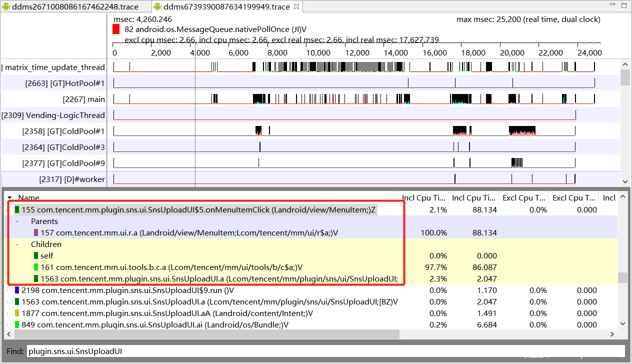Sort by the first Incl Cpu Time column header
Viewport: 632px width, 364px height.
[x=423, y=198]
